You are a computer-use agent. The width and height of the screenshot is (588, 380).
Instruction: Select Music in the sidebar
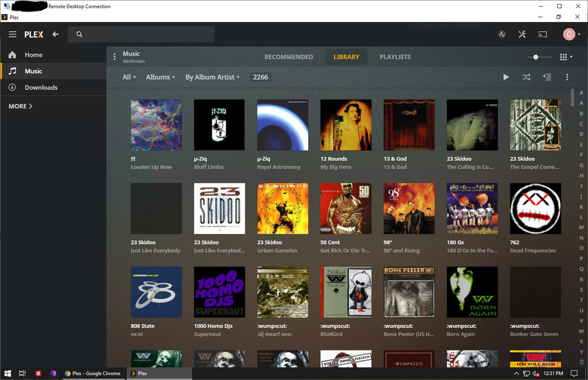[x=53, y=71]
